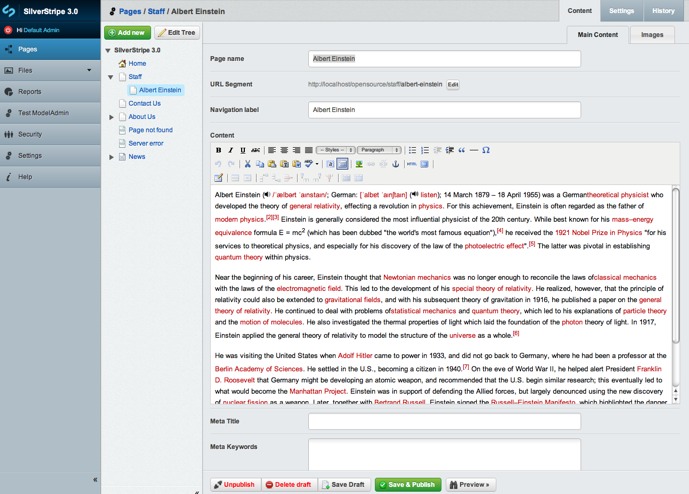This screenshot has width=689, height=494.
Task: Open the Paragraph format dropdown
Action: pyautogui.click(x=380, y=150)
